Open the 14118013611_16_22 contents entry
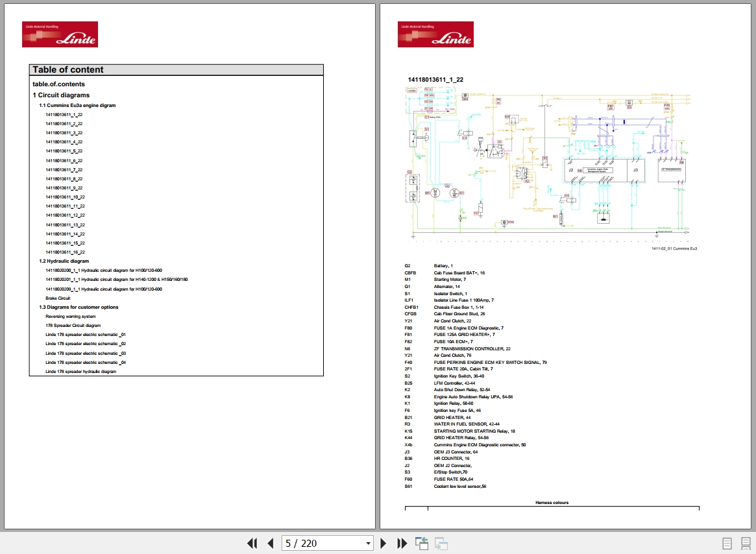Screen dimensions: 756x554 [x=65, y=252]
